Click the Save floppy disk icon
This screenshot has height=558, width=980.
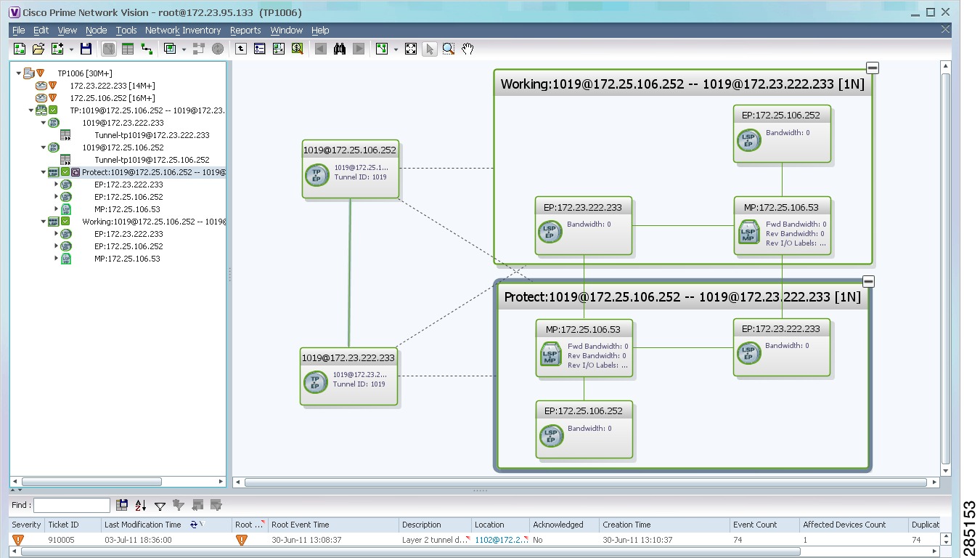86,49
